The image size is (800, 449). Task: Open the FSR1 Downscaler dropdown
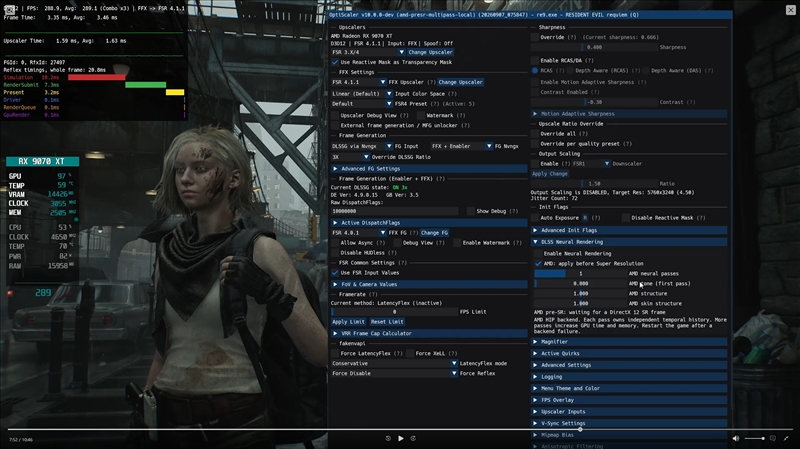tap(591, 164)
